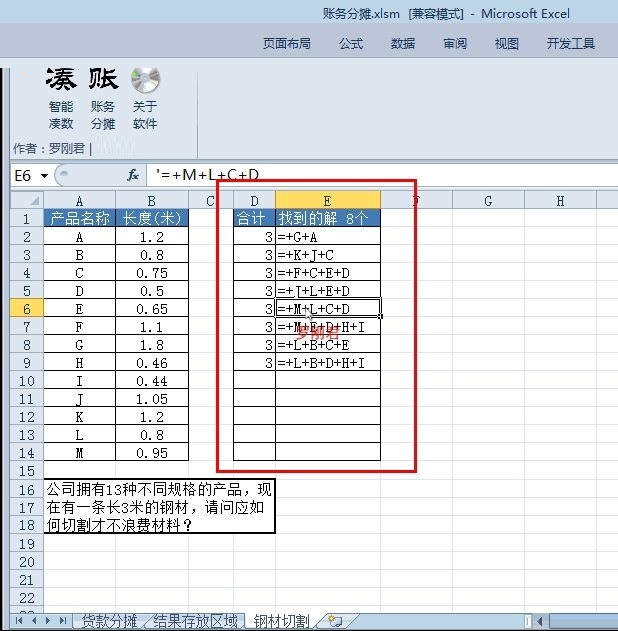Open the 智能凑数 ribbon tool

[61, 99]
